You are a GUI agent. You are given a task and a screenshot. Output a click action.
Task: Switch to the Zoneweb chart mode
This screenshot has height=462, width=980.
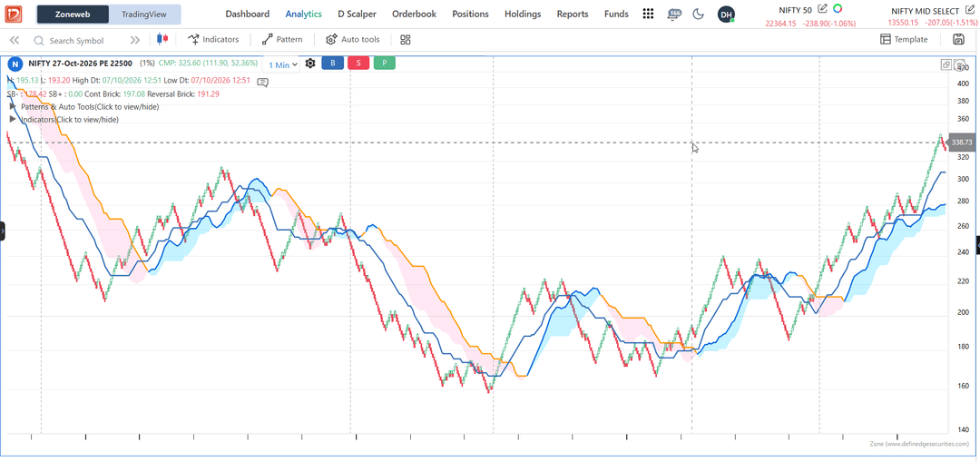pyautogui.click(x=73, y=14)
